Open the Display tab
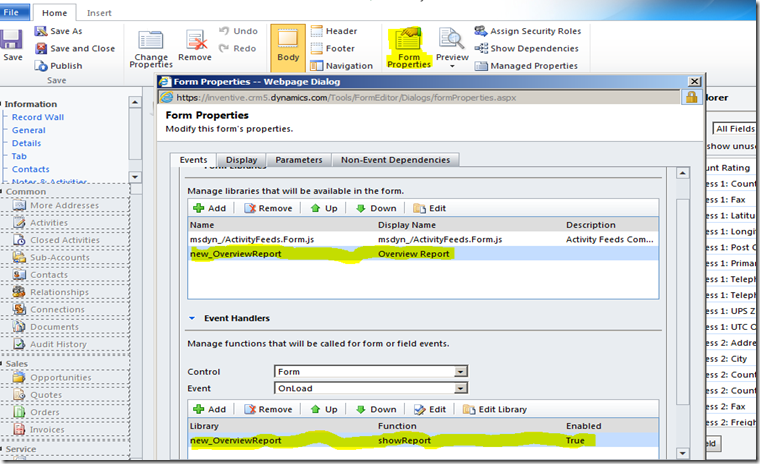 (x=241, y=160)
